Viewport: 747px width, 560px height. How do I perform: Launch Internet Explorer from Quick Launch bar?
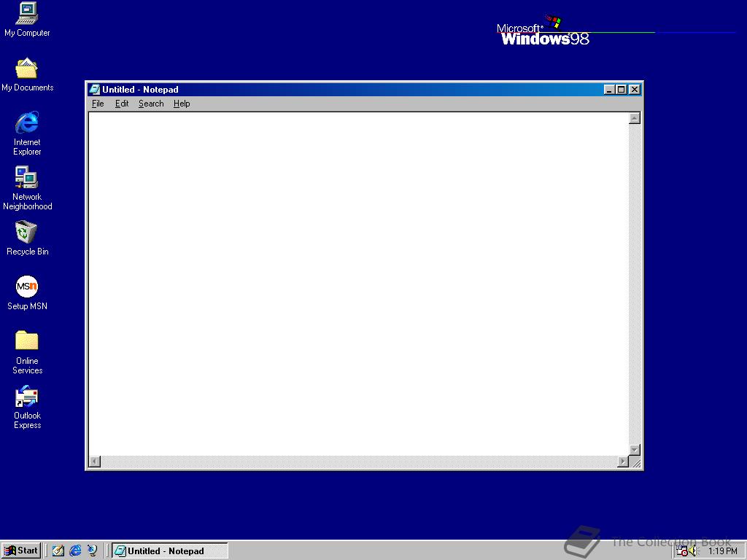click(75, 551)
